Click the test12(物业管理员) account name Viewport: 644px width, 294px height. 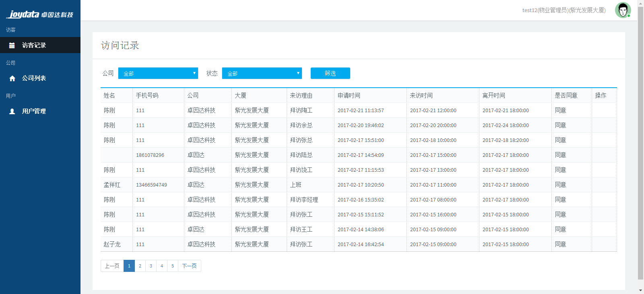click(x=564, y=10)
